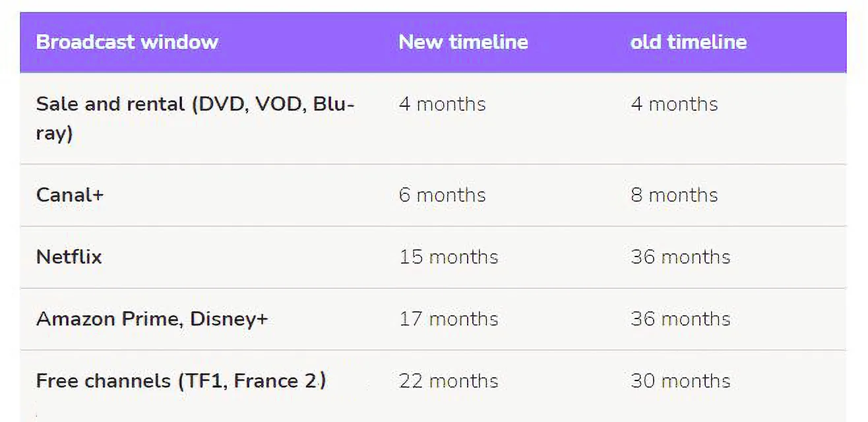Click the '15 months' cell for Netflix
This screenshot has width=868, height=422.
[x=449, y=256]
